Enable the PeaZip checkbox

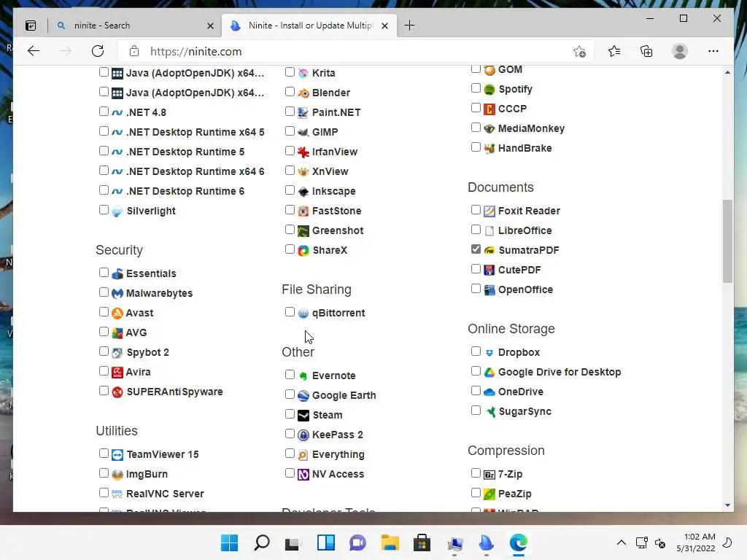(476, 493)
